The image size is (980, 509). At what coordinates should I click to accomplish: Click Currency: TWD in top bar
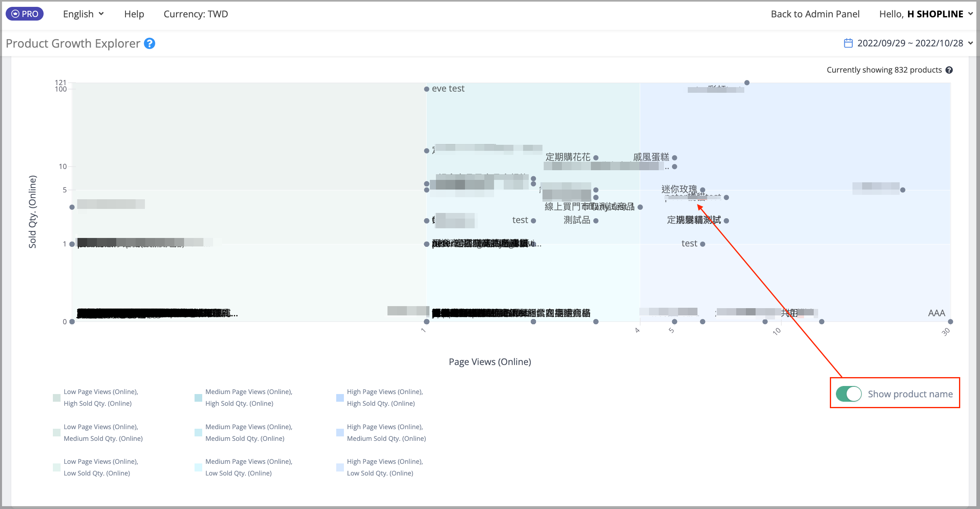[196, 14]
